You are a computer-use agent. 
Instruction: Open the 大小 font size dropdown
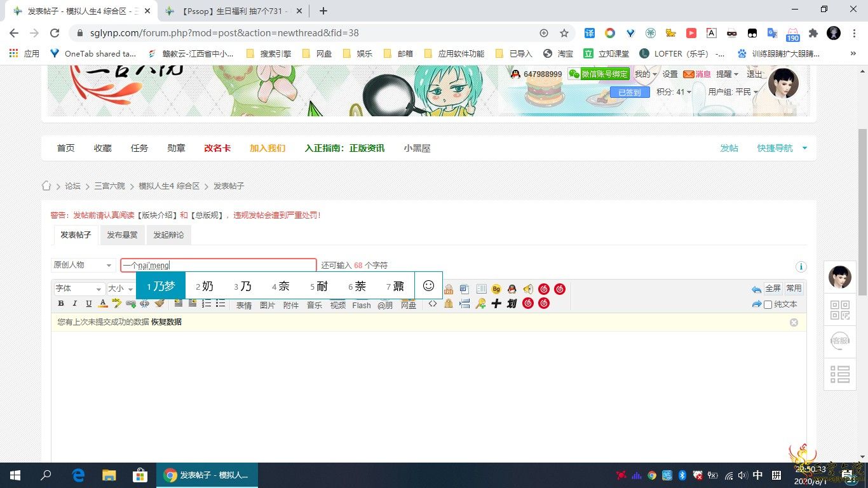pyautogui.click(x=122, y=288)
